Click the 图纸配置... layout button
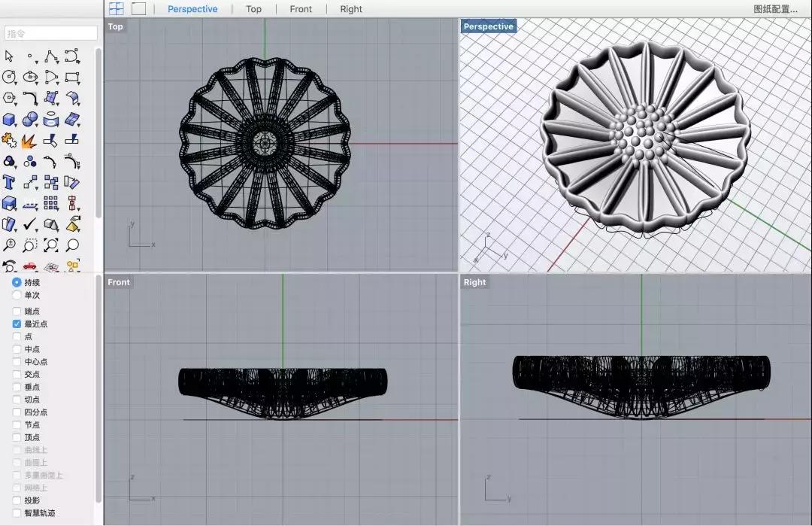 (x=775, y=9)
